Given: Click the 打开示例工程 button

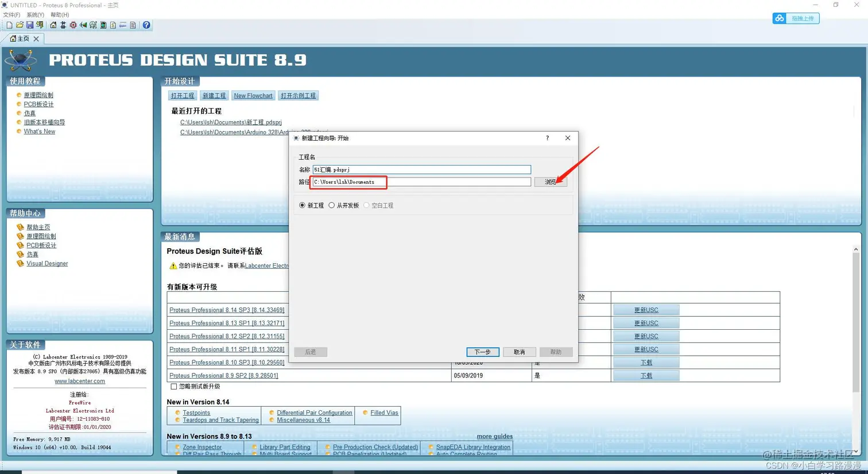Looking at the screenshot, I should (299, 95).
